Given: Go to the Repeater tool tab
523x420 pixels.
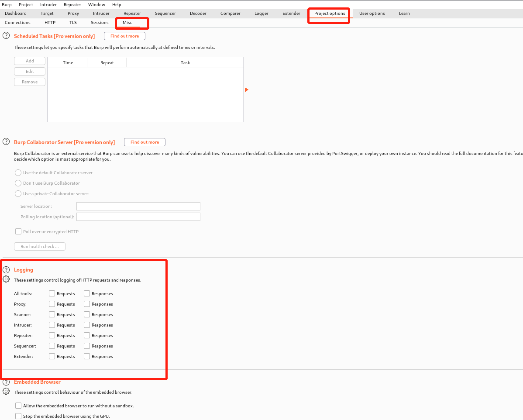Looking at the screenshot, I should click(x=132, y=14).
